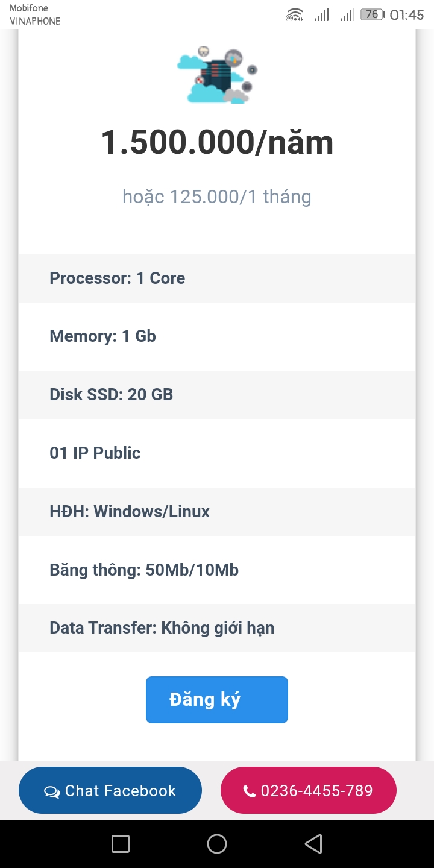Tap the Data Transfer: Không giới hạn row
434x868 pixels.
pyautogui.click(x=217, y=628)
